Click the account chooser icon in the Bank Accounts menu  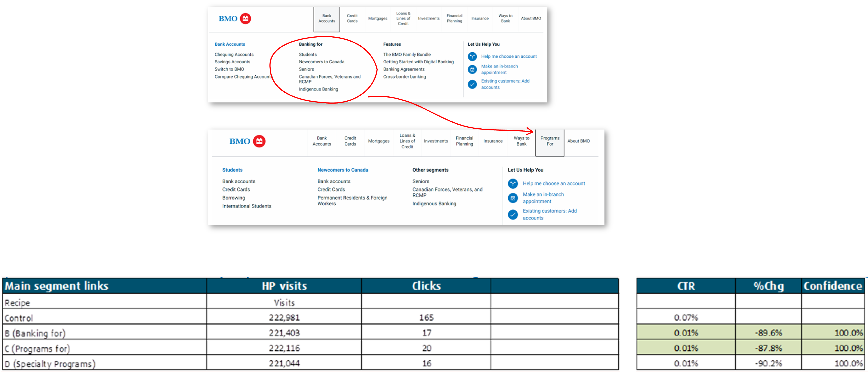pyautogui.click(x=472, y=56)
